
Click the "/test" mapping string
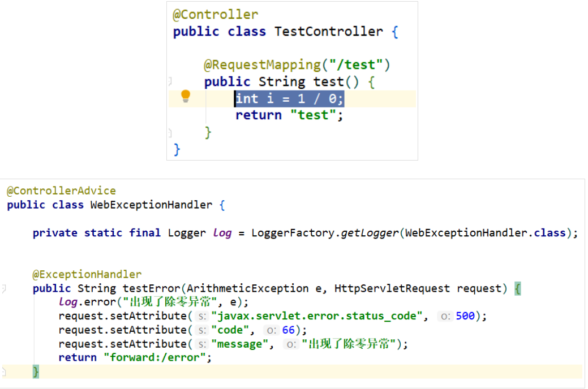tap(356, 65)
